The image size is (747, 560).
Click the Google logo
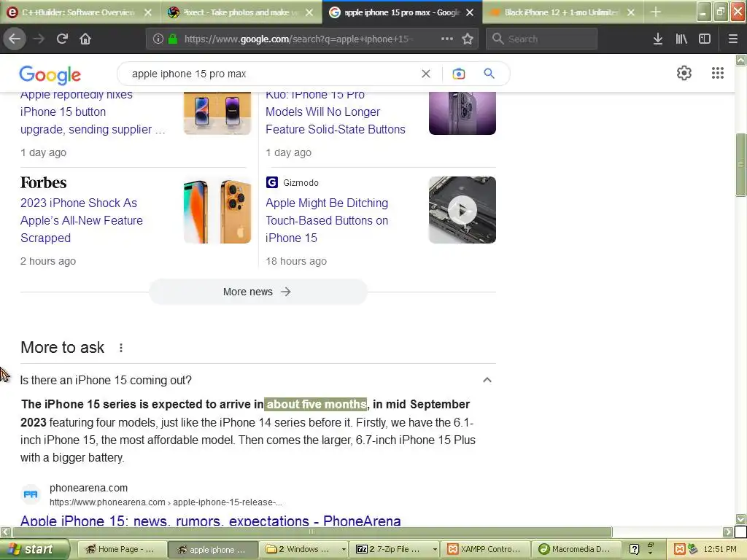50,75
